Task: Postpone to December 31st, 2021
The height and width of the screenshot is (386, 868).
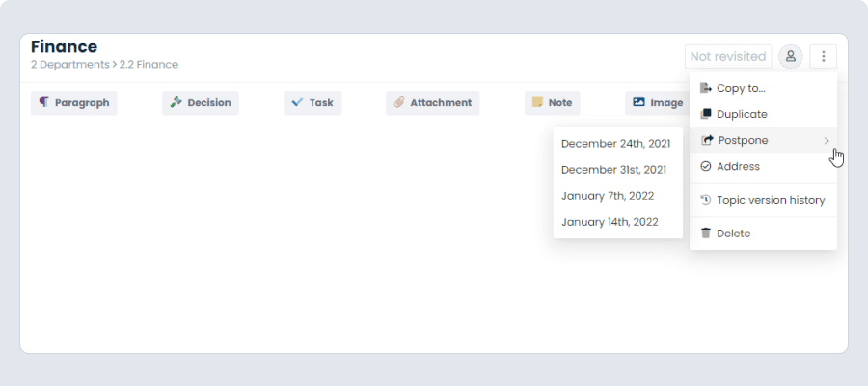Action: pyautogui.click(x=613, y=170)
